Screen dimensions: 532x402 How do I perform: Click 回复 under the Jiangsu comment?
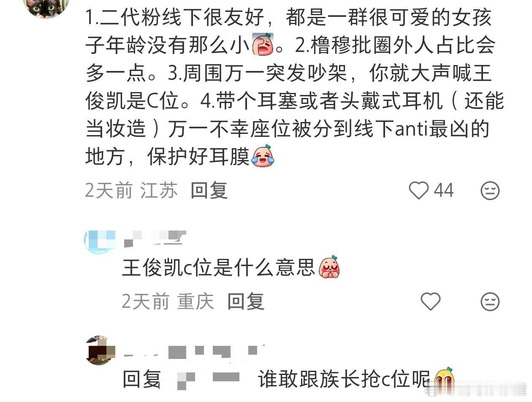click(x=209, y=191)
